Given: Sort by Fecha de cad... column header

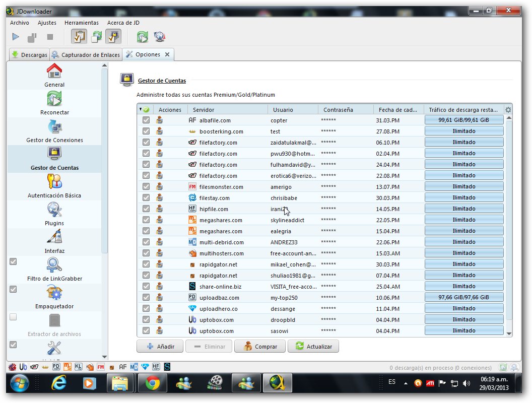Looking at the screenshot, I should (397, 110).
